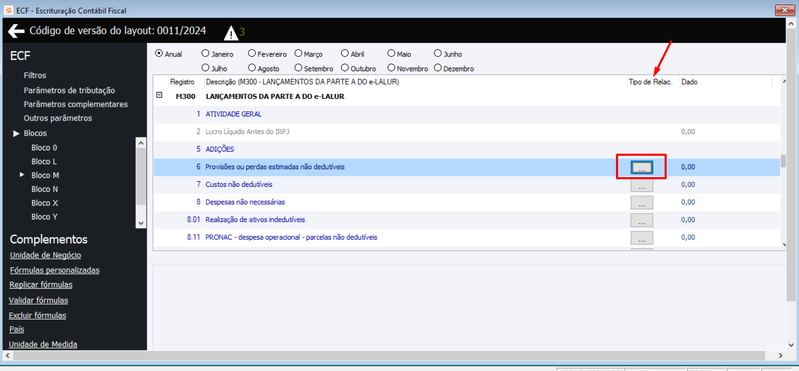
Task: Open Parâmetros de tributação
Action: pyautogui.click(x=69, y=91)
